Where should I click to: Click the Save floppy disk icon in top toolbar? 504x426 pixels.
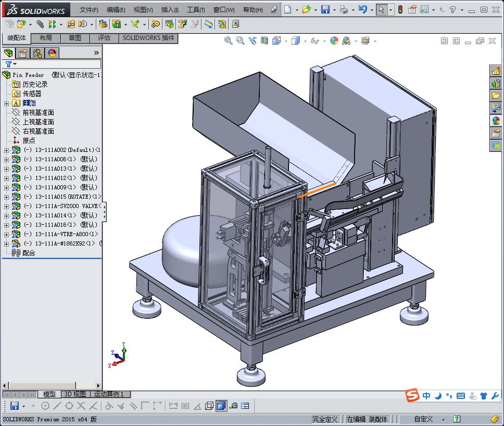[x=325, y=10]
